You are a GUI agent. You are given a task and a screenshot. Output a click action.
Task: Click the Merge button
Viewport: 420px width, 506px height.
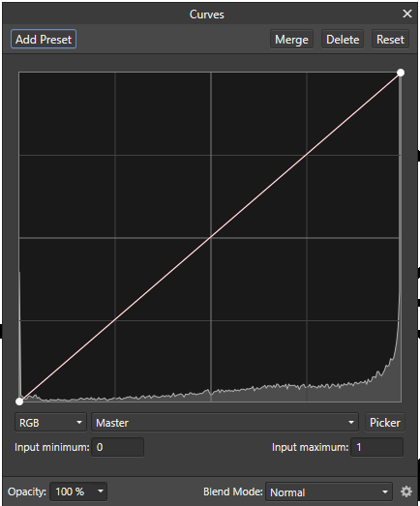291,40
